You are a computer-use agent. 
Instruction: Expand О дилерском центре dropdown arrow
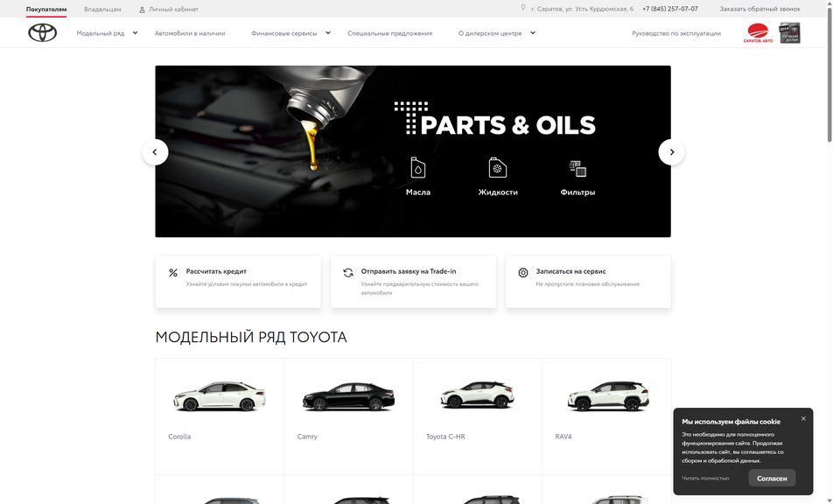[x=533, y=33]
